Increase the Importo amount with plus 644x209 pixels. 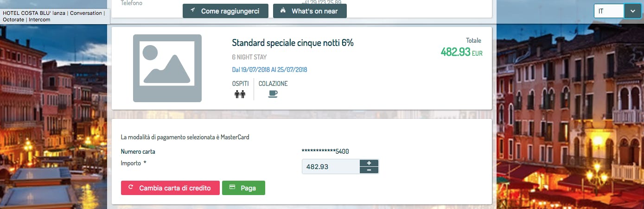tap(369, 163)
